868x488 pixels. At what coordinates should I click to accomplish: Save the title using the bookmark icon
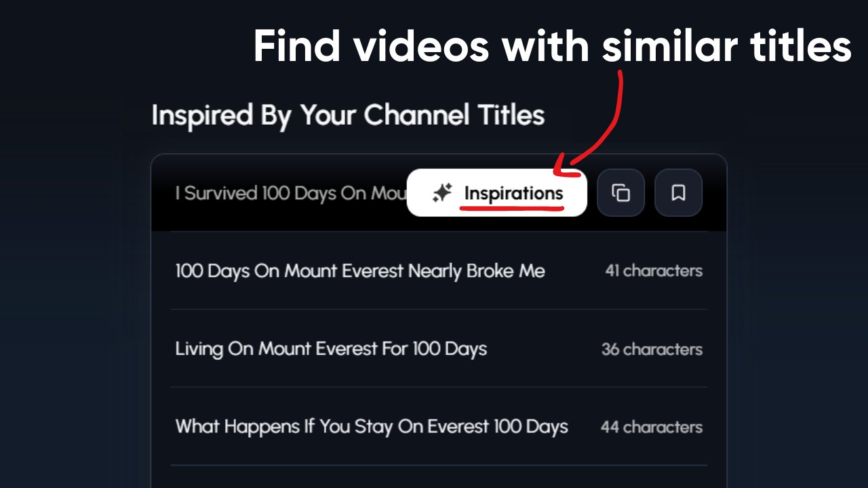(x=678, y=193)
